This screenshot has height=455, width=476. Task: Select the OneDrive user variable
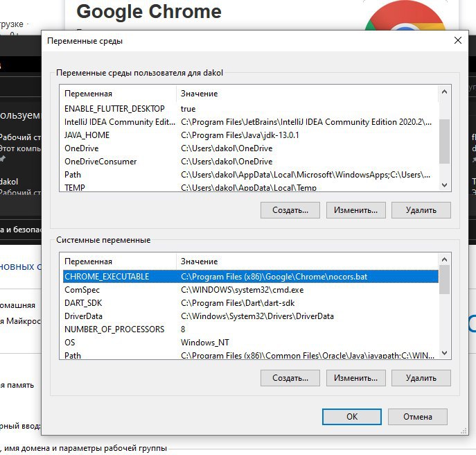(250, 148)
